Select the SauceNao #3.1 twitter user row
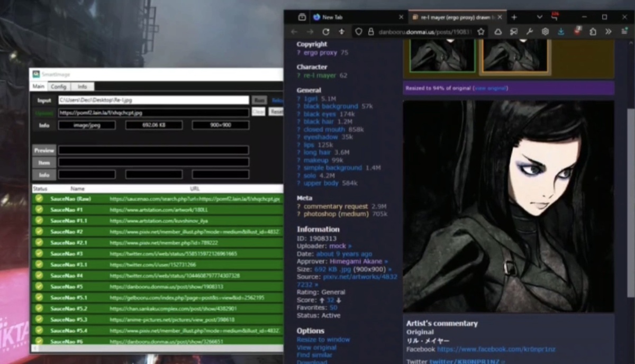635x364 pixels. [157, 265]
